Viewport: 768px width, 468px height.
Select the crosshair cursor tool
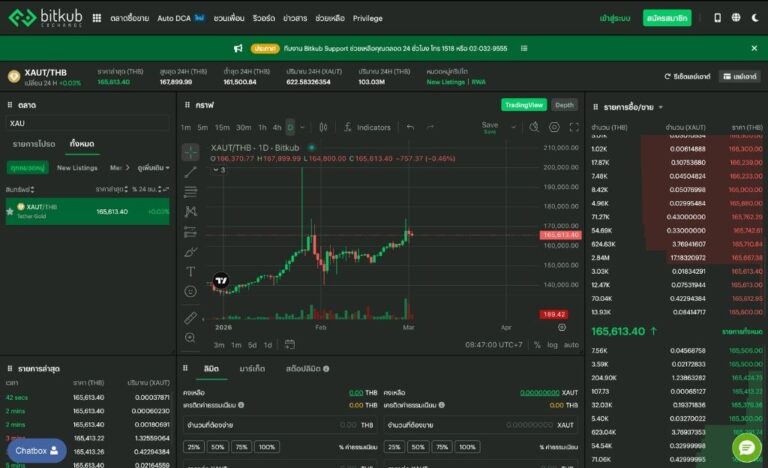click(x=191, y=152)
